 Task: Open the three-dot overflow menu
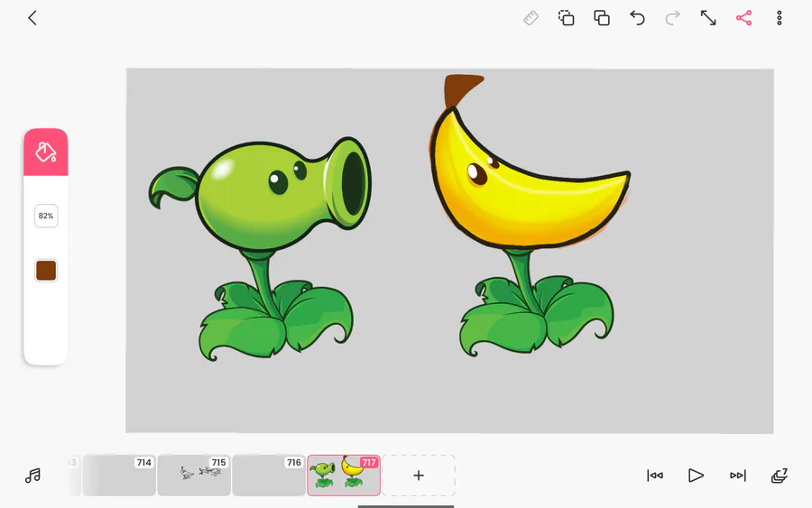(x=779, y=18)
